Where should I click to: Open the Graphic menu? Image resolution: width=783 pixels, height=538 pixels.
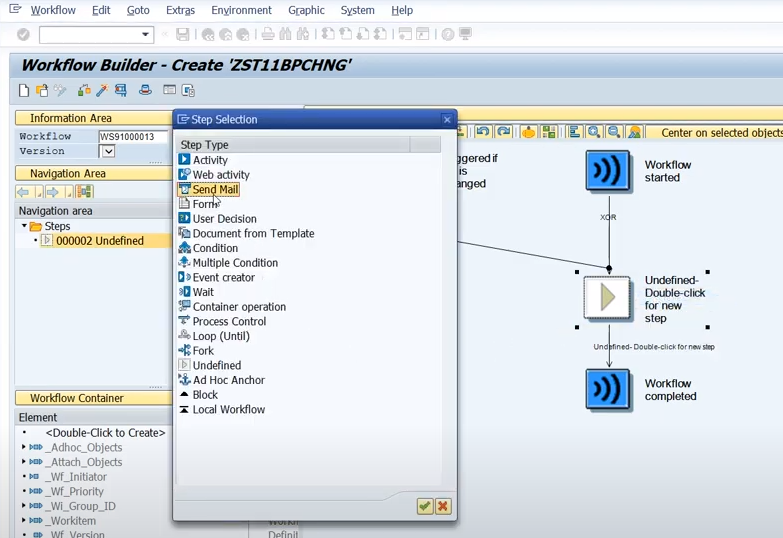tap(306, 10)
